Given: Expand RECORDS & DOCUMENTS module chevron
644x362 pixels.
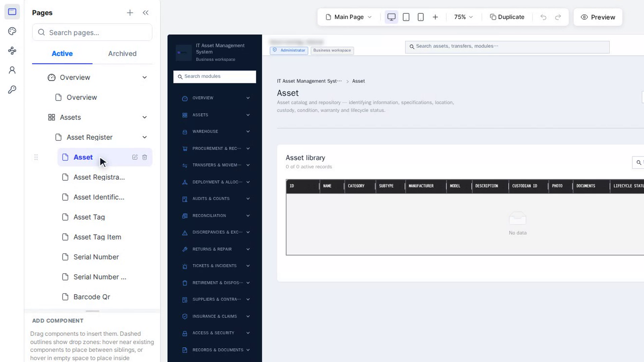Looking at the screenshot, I should pyautogui.click(x=248, y=350).
